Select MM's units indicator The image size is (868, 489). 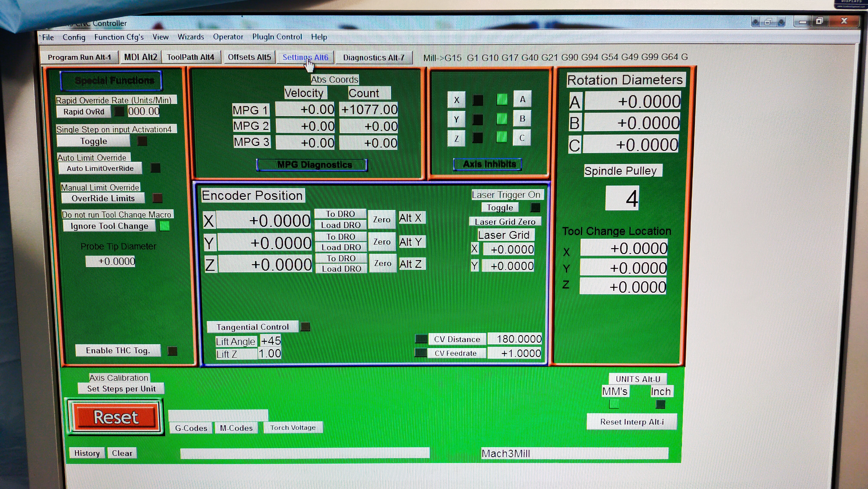click(614, 404)
